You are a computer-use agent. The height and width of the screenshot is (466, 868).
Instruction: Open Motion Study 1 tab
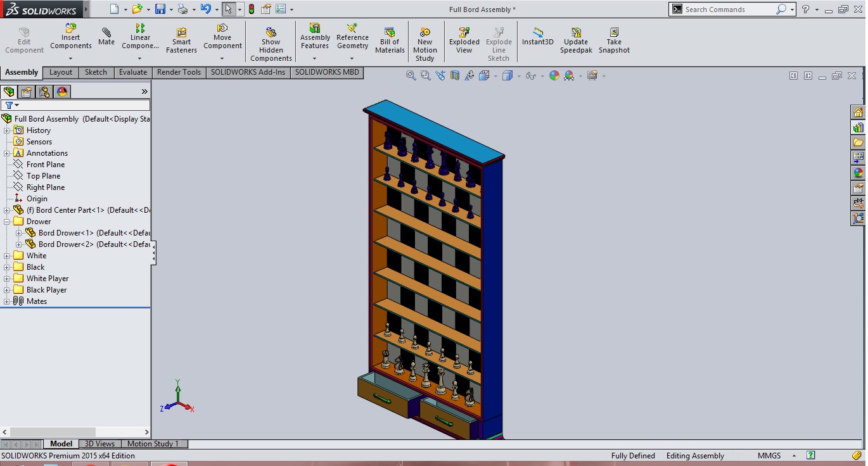click(153, 444)
